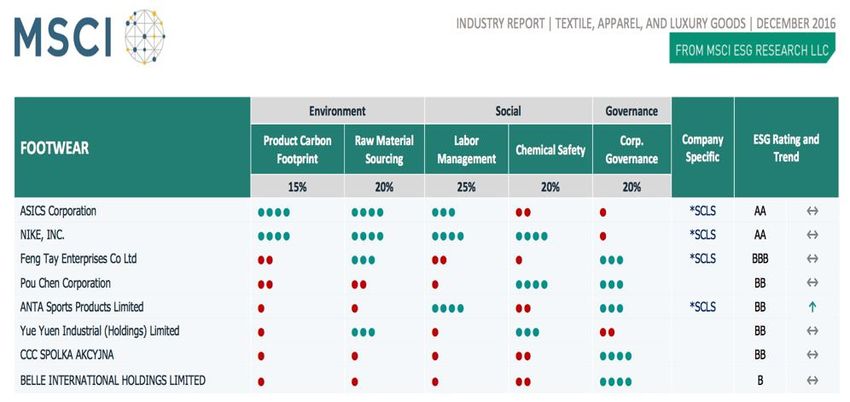850x402 pixels.
Task: Click the Product Carbon Footprint column header
Action: tap(297, 150)
